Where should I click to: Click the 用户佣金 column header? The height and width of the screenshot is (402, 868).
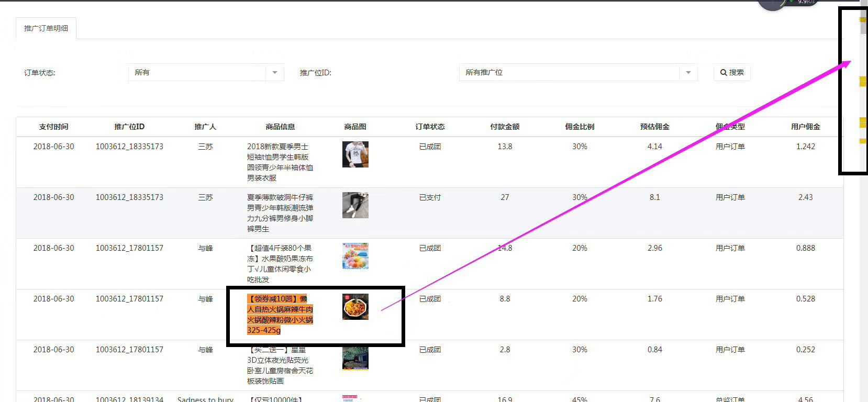click(x=806, y=127)
